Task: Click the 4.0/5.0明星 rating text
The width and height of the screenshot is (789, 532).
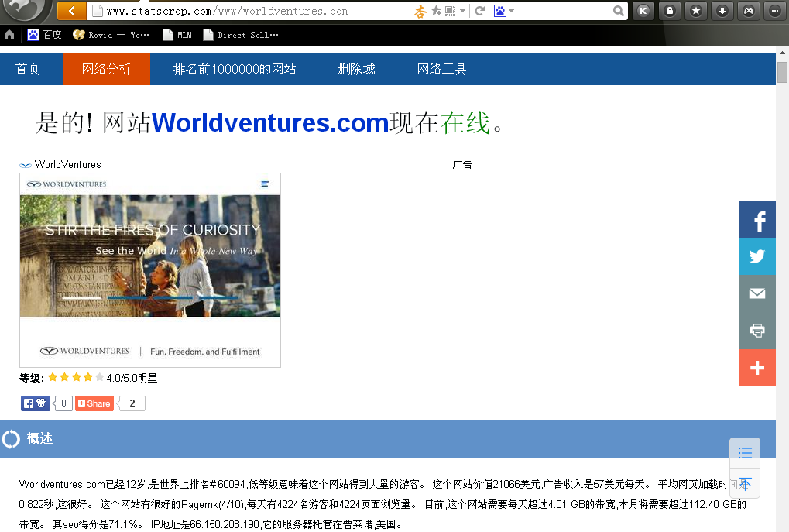Action: (x=132, y=378)
